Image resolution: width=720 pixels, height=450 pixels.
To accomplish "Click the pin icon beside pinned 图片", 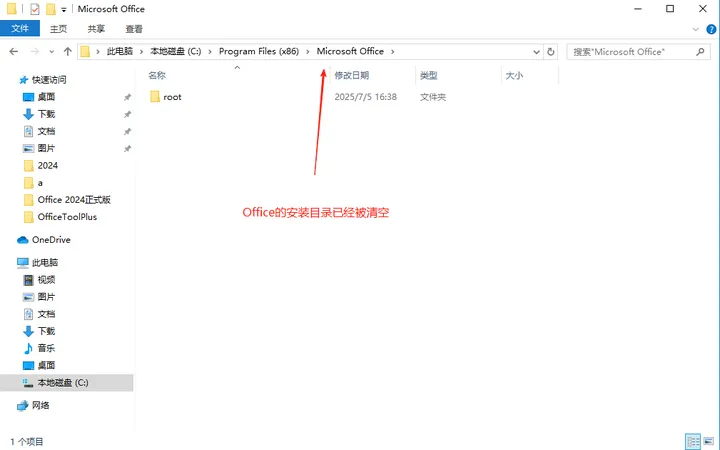I will click(x=127, y=149).
